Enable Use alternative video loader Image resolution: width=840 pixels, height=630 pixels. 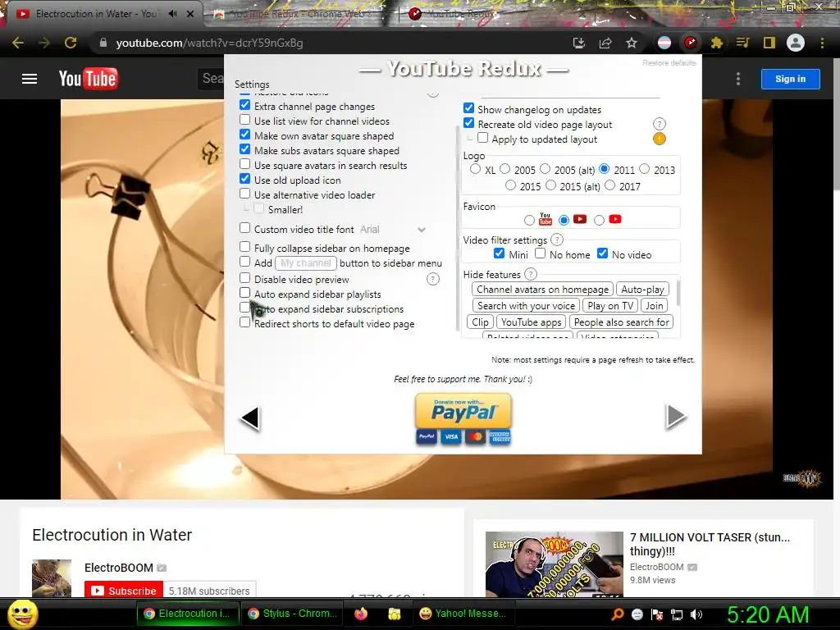click(244, 194)
